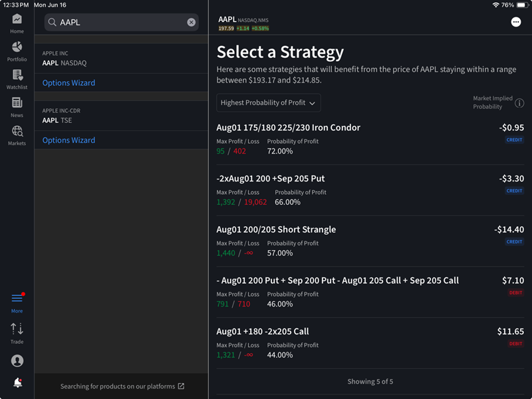Open Options Wizard for AAPL TSE
Viewport: 532px width, 399px height.
[x=68, y=140]
